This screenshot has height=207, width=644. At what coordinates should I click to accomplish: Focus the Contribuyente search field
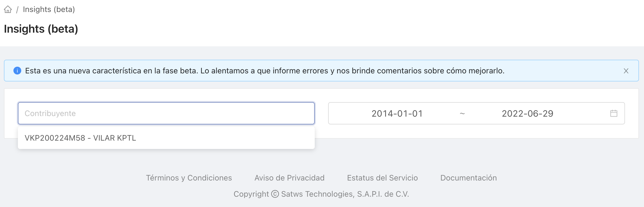click(x=166, y=113)
